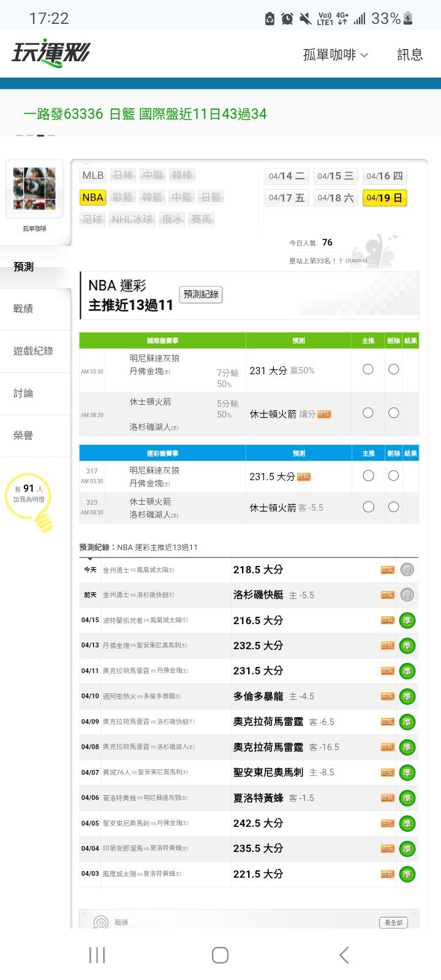Open the 看全部 button in 戰績 panel
This screenshot has height=980, width=441.
pos(393,922)
